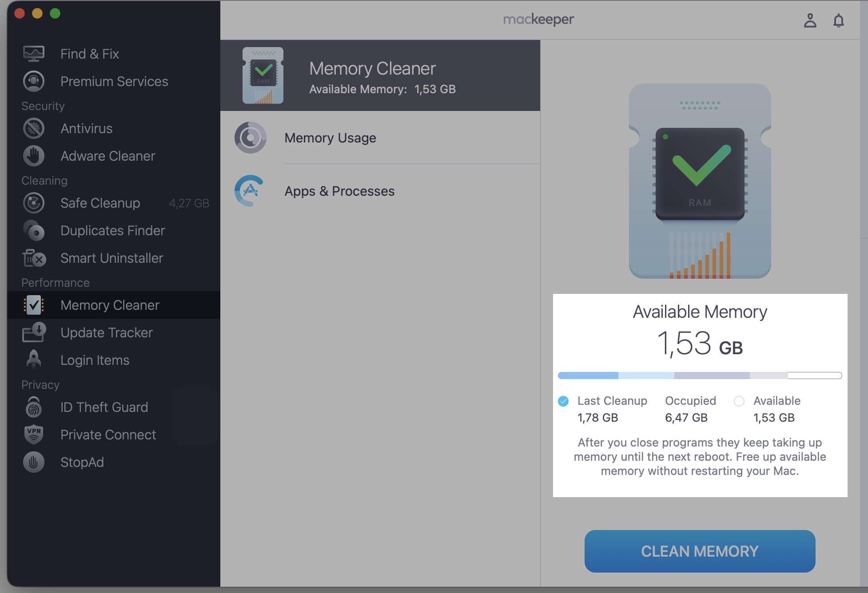Open Update Tracker menu entry

107,332
